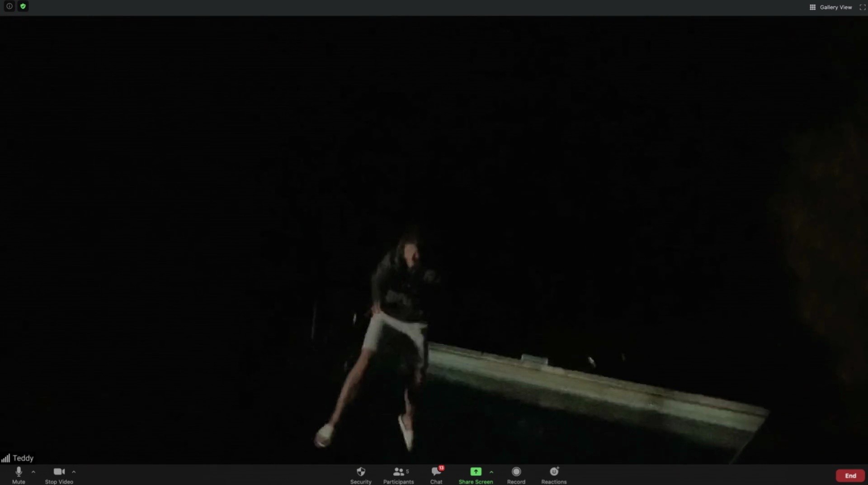Expand video options arrow beside Stop Video
This screenshot has width=868, height=485.
(x=74, y=472)
